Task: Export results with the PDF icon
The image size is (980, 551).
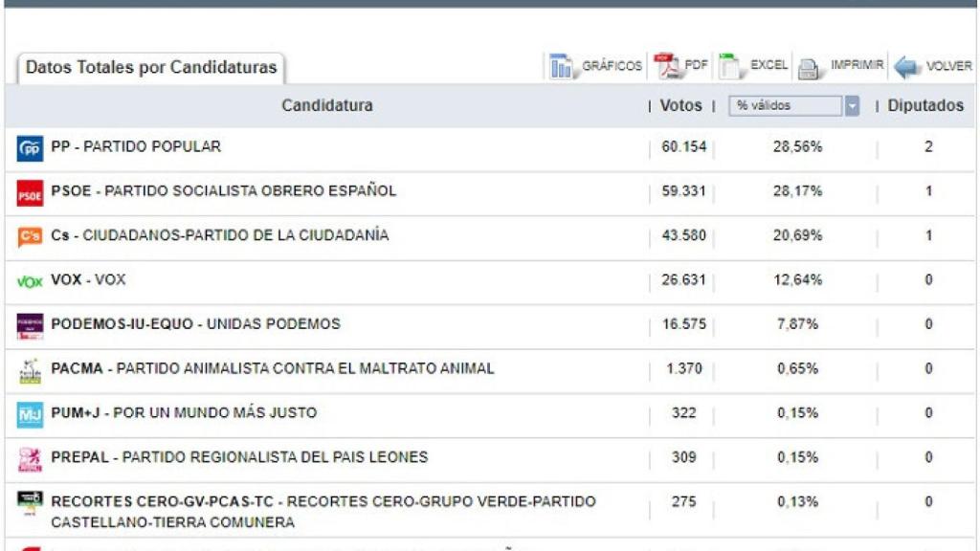Action: click(666, 66)
